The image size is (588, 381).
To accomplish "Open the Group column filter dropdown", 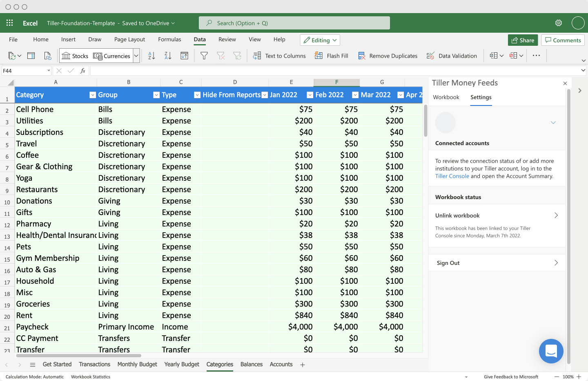I will 156,95.
